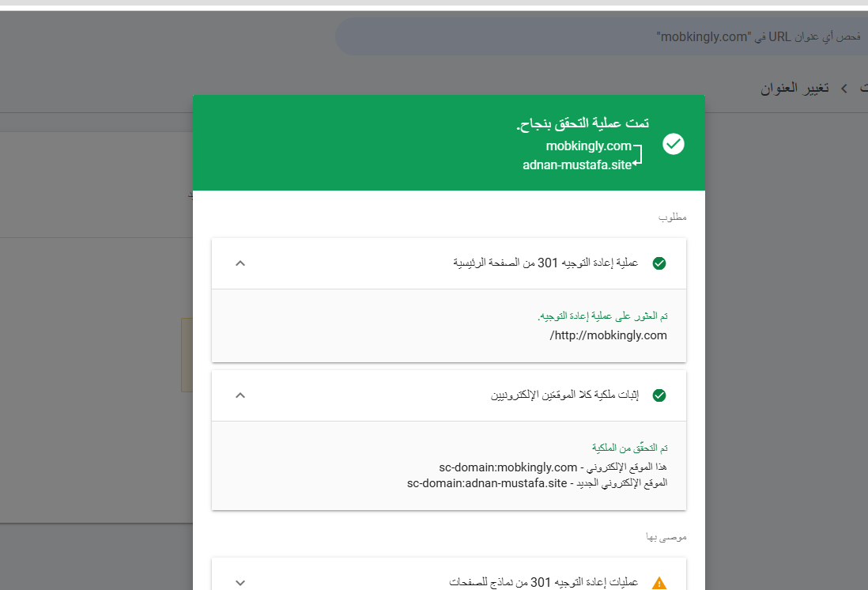Click the green check beside the homepage 301 redirect row

pyautogui.click(x=659, y=263)
